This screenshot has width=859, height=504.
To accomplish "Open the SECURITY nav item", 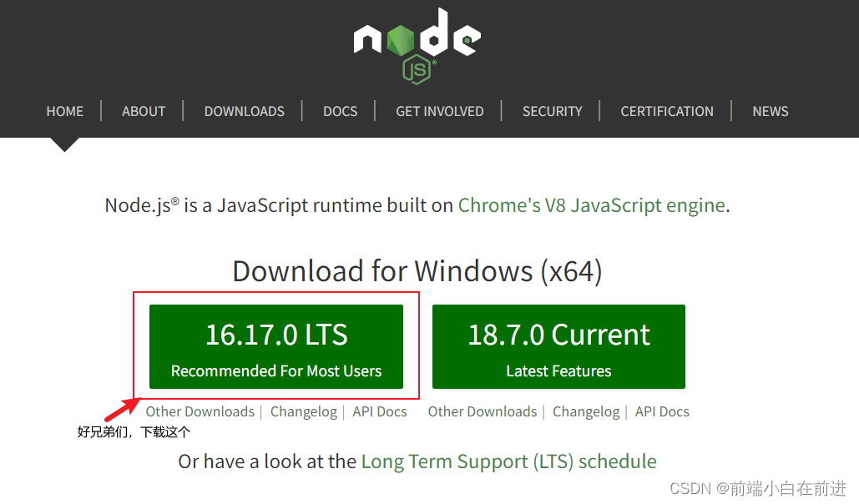I will [x=553, y=111].
